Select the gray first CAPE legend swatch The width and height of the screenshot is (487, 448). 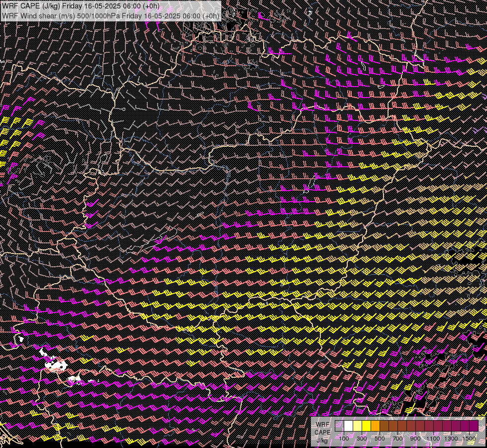(339, 426)
